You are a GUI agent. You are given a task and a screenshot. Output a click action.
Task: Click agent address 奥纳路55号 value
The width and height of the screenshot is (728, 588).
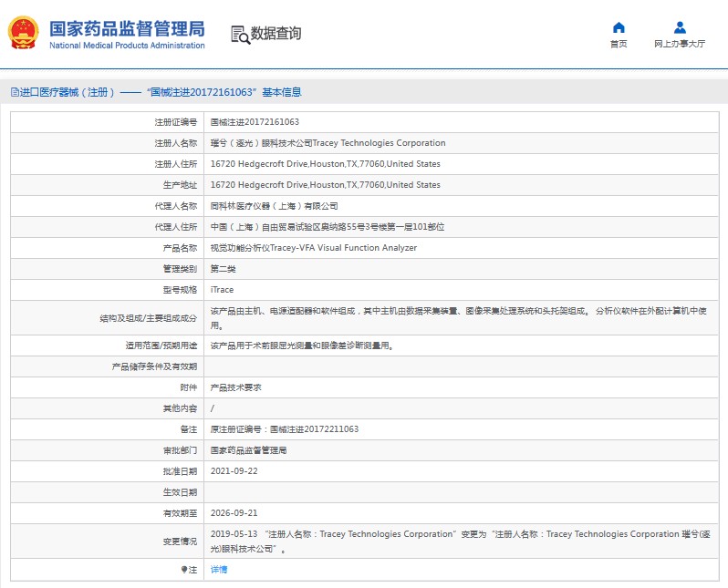328,227
